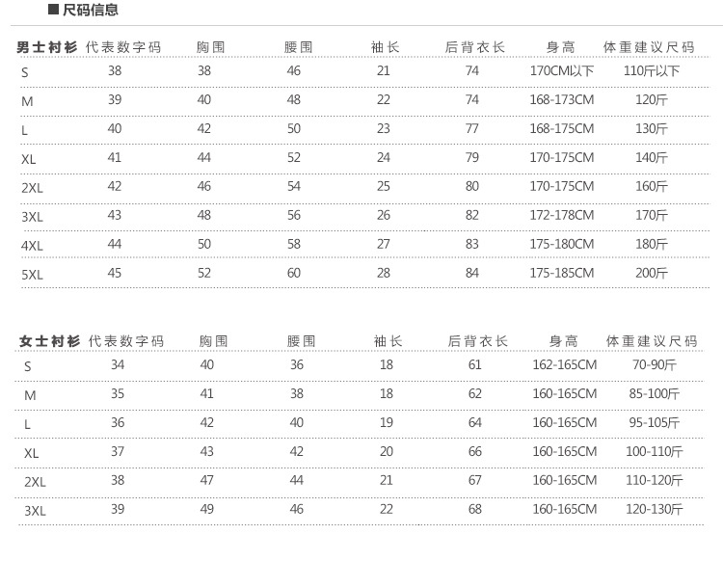Image resolution: width=723 pixels, height=588 pixels.
Task: Click 'S' label in women's shirt table
Action: coord(28,366)
